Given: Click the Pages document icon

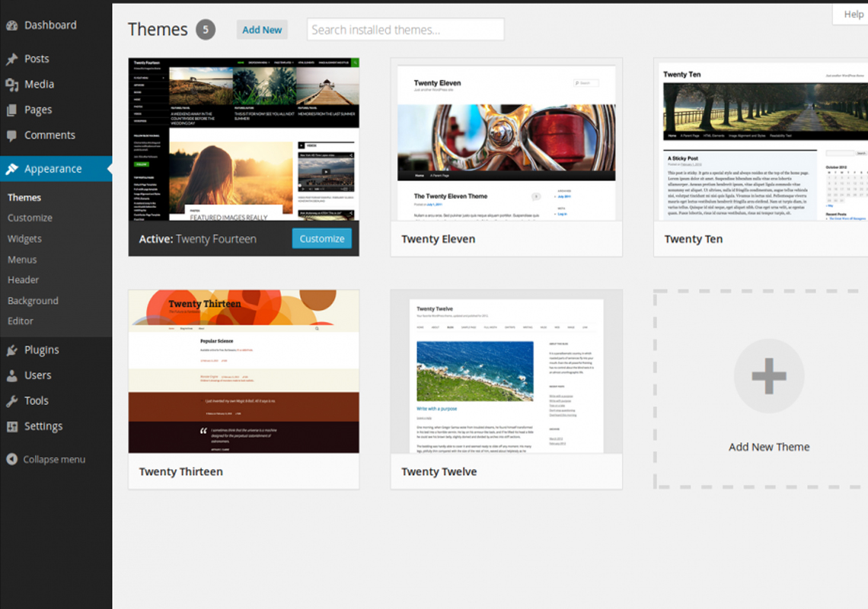Looking at the screenshot, I should (x=11, y=110).
